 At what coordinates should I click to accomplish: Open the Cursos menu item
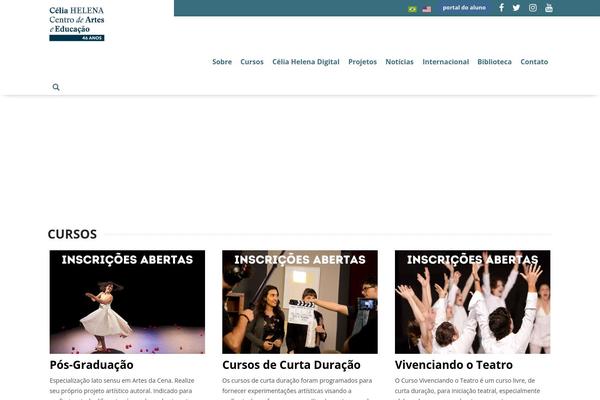click(x=252, y=62)
